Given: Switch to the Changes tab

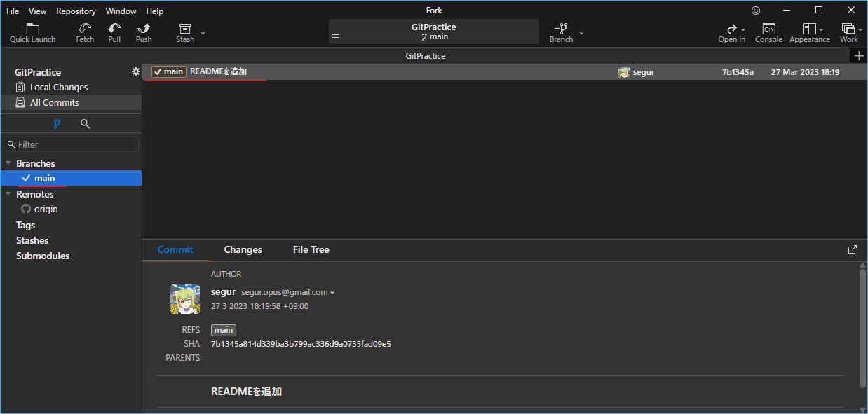Looking at the screenshot, I should pos(243,249).
